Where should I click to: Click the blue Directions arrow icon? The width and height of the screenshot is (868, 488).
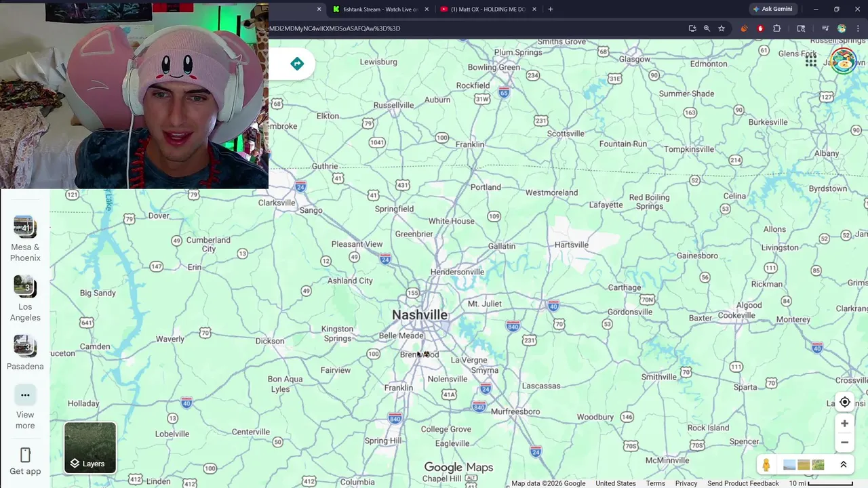(x=297, y=64)
